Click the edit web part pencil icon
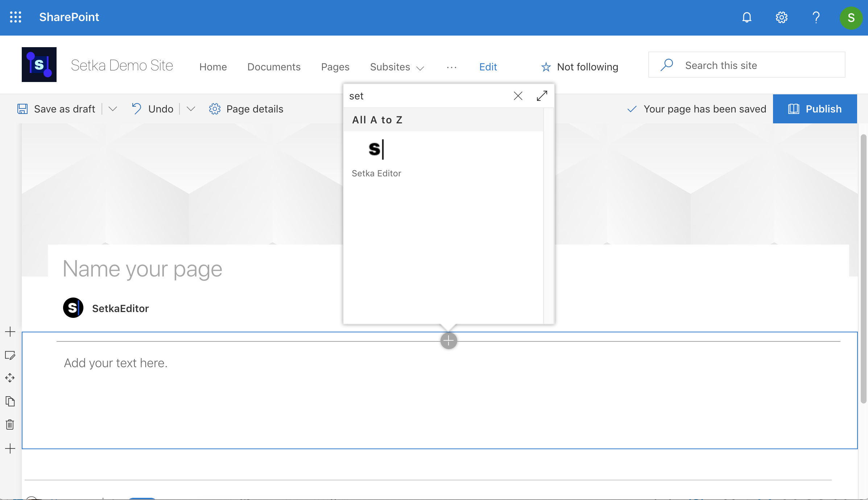The width and height of the screenshot is (868, 500). 10,356
